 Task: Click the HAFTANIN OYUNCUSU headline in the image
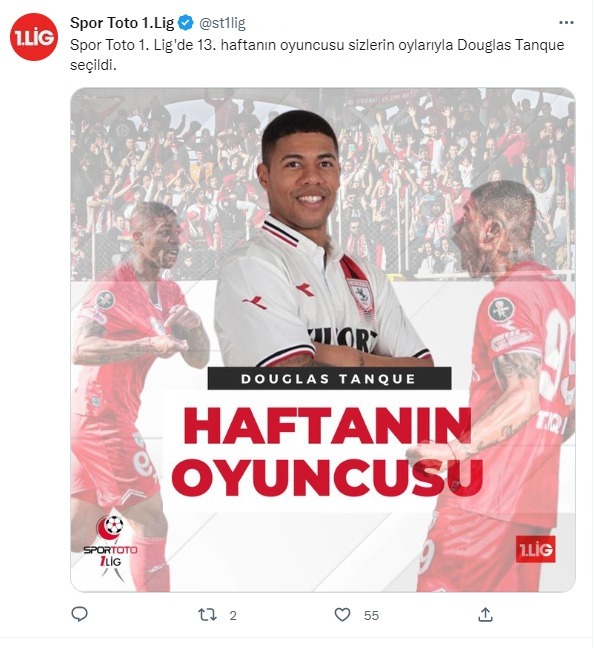point(327,451)
